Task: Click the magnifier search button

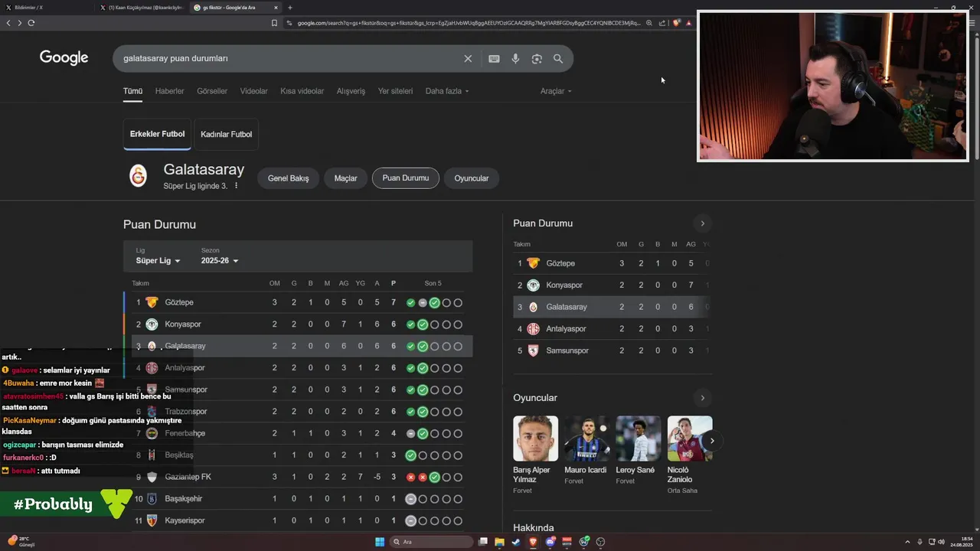Action: click(x=558, y=59)
